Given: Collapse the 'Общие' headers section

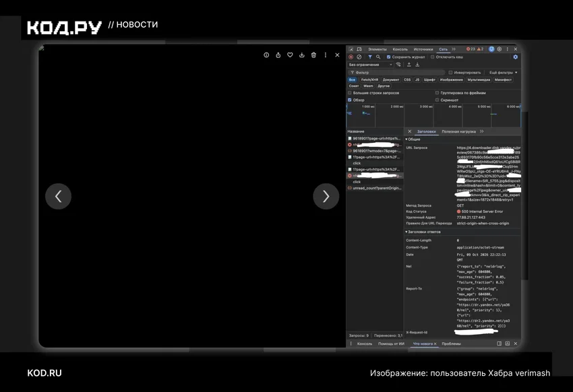Looking at the screenshot, I should click(x=413, y=139).
